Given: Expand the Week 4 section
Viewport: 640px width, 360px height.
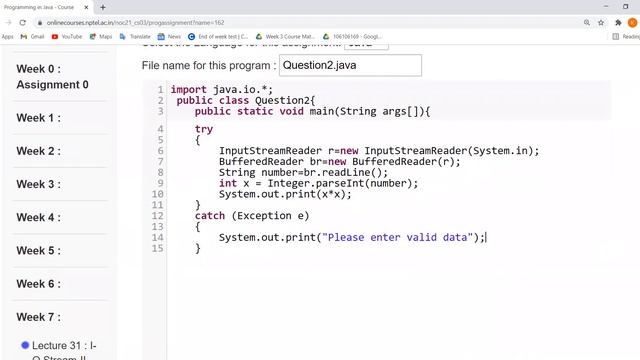Looking at the screenshot, I should tap(38, 218).
